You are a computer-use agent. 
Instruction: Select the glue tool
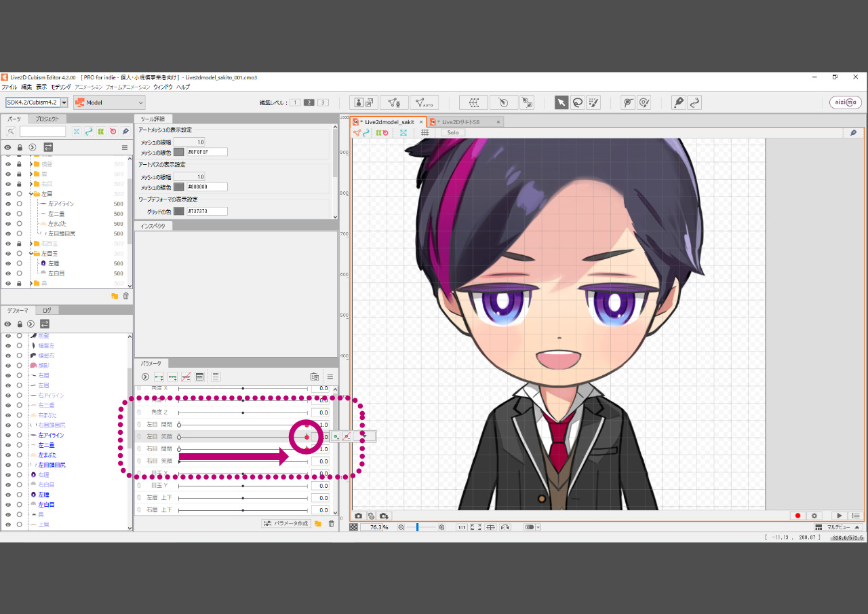629,102
